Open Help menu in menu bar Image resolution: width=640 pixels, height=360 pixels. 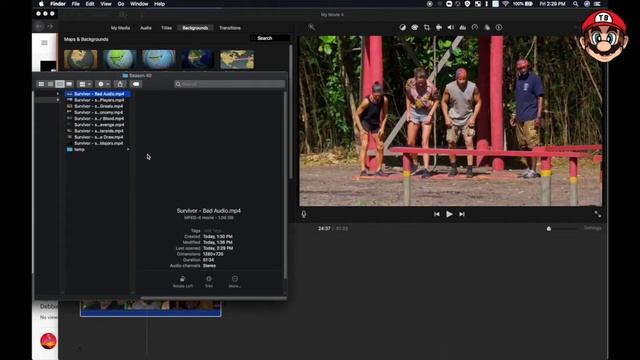coord(159,4)
